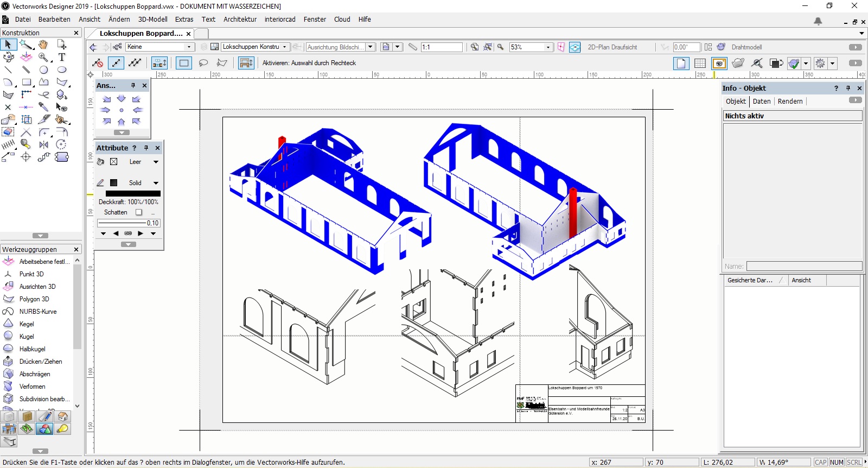Select the down arrow view direction icon
The width and height of the screenshot is (868, 468).
pyautogui.click(x=122, y=99)
